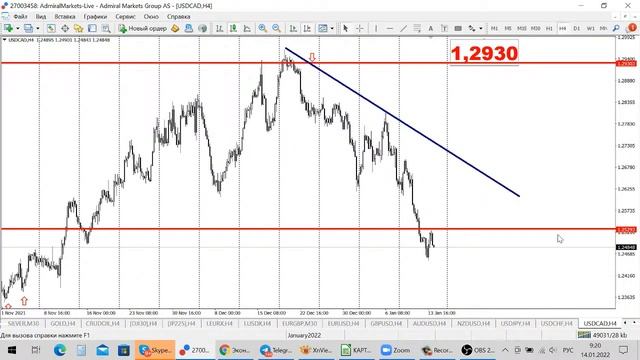Toggle the Navigator folder-star icon
The image size is (640, 360).
[x=78, y=28]
